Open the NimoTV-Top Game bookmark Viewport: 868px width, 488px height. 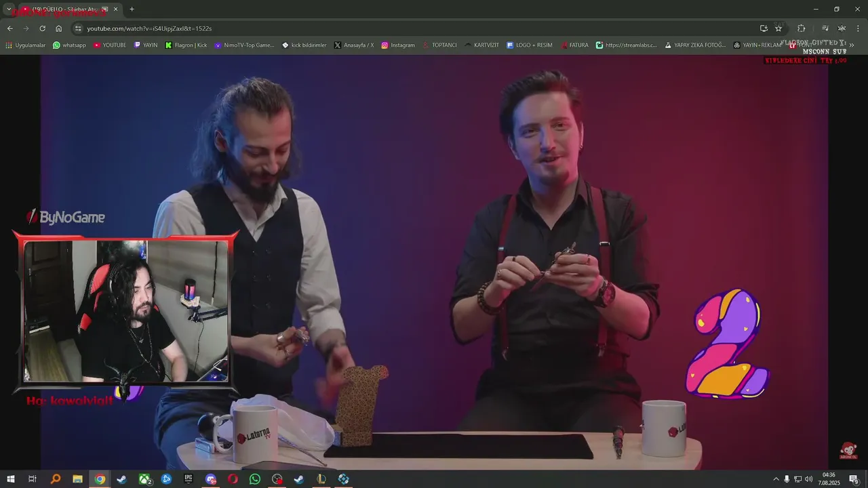coord(245,45)
